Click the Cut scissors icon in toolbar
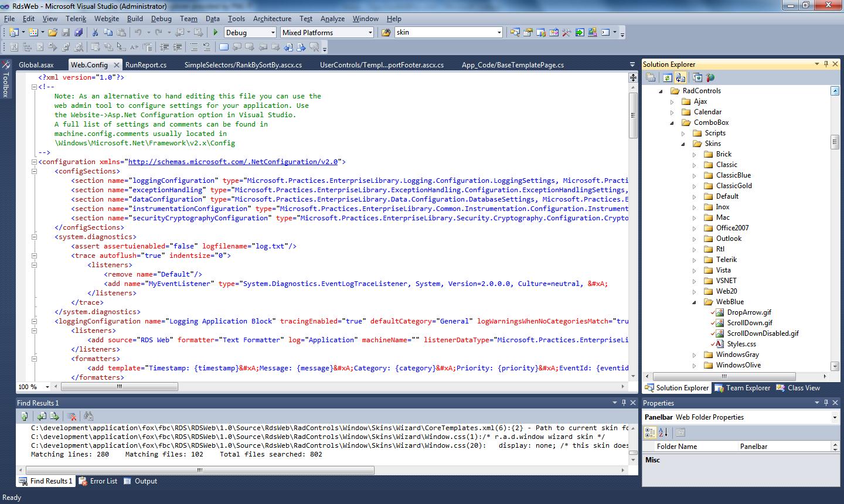The height and width of the screenshot is (504, 844). [x=95, y=33]
